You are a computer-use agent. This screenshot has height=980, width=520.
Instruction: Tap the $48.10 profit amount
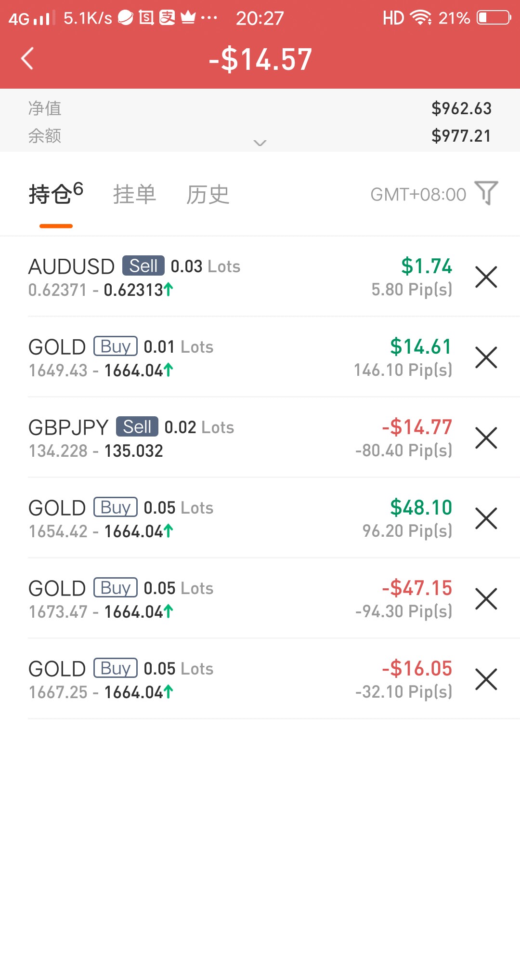coord(421,507)
